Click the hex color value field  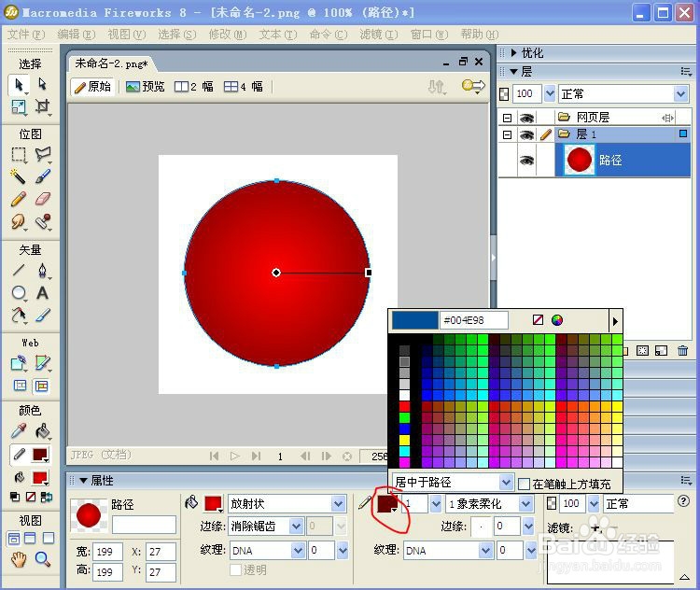click(x=473, y=320)
